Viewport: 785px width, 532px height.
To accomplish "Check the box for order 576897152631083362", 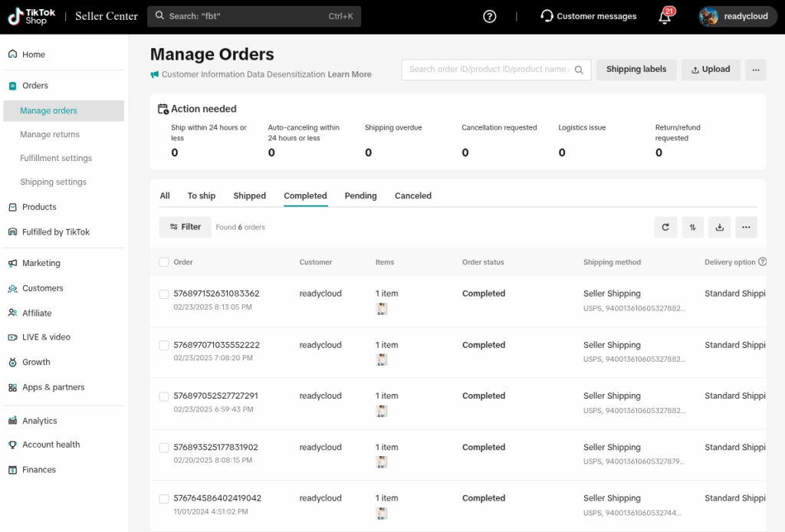I will click(x=164, y=294).
